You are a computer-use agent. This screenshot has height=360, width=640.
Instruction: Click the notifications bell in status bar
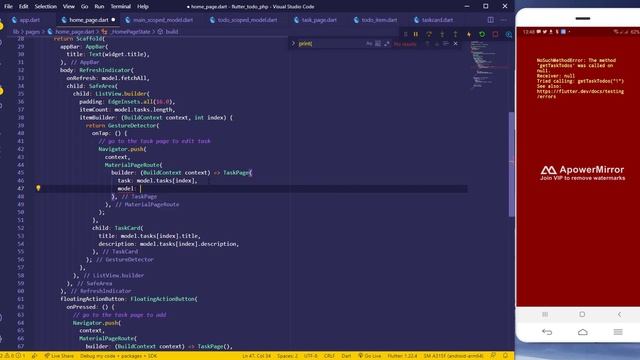(x=505, y=356)
